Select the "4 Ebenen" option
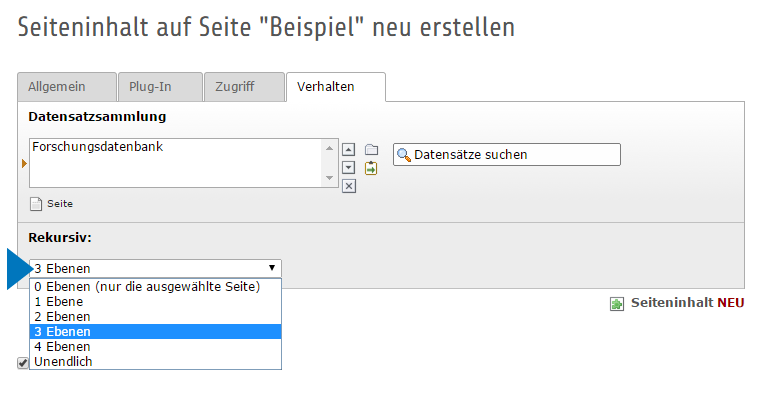Screen dimensions: 759x414 62,346
